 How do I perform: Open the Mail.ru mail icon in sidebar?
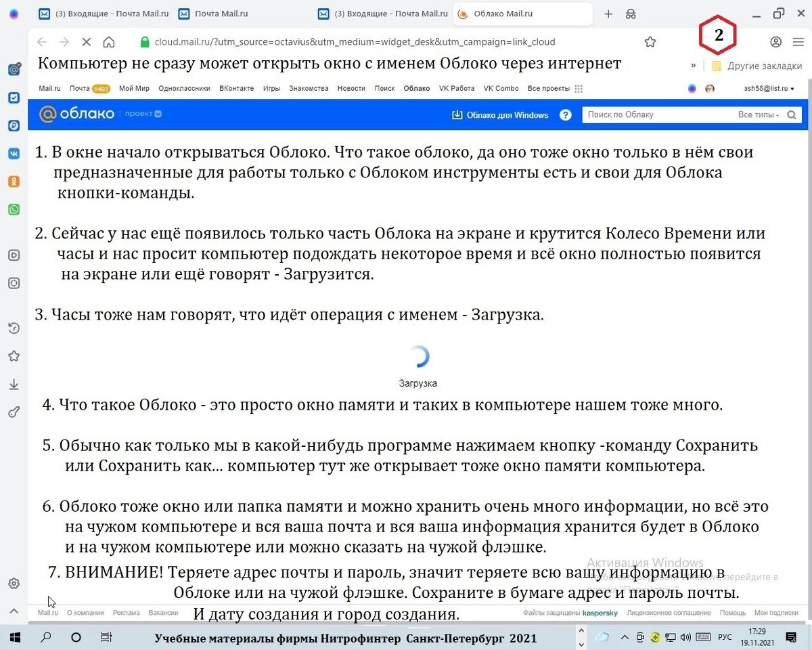pyautogui.click(x=14, y=69)
